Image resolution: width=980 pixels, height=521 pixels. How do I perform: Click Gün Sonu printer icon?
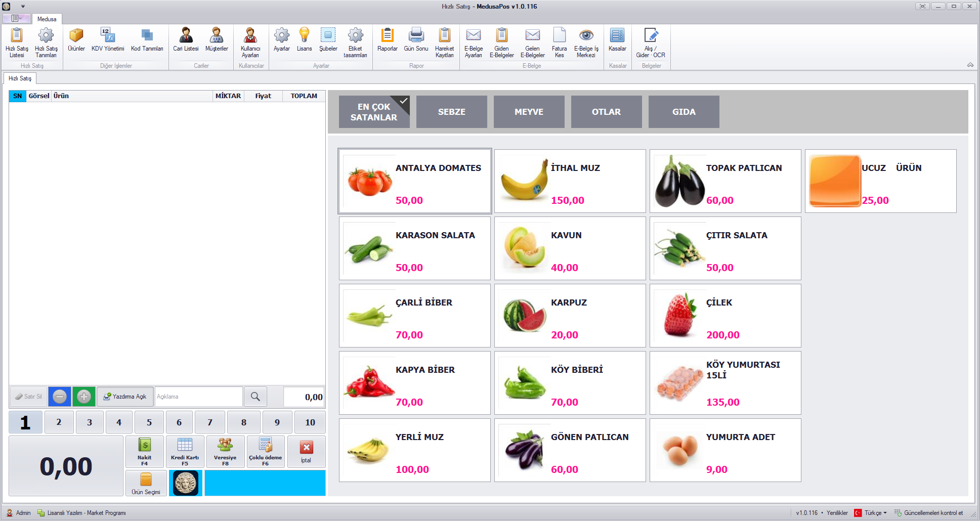pos(416,39)
